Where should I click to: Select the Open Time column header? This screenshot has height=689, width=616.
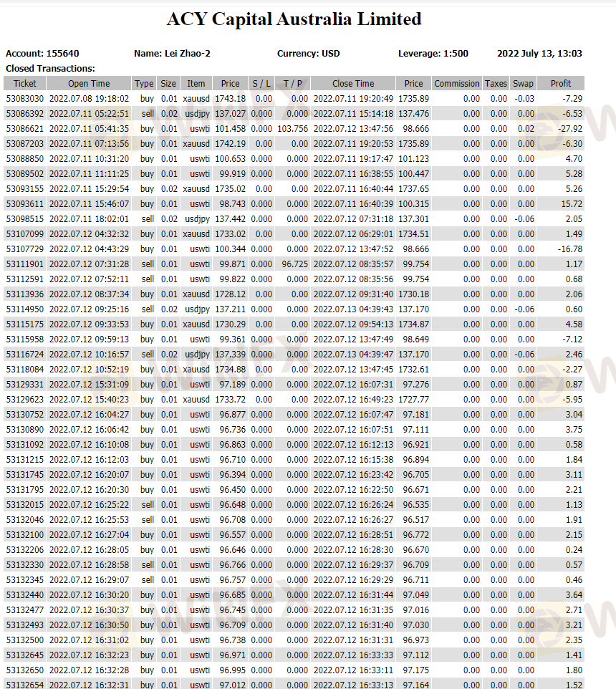[x=89, y=84]
